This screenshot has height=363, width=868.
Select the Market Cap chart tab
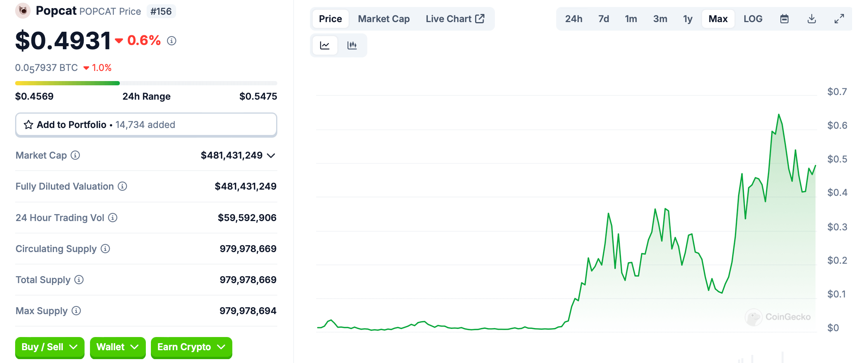384,19
